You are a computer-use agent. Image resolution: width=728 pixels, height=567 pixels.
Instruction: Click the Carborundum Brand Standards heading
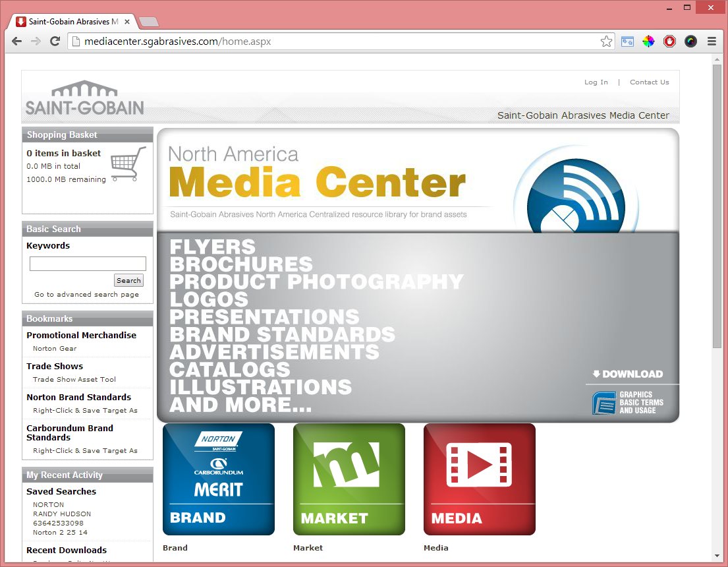click(70, 433)
